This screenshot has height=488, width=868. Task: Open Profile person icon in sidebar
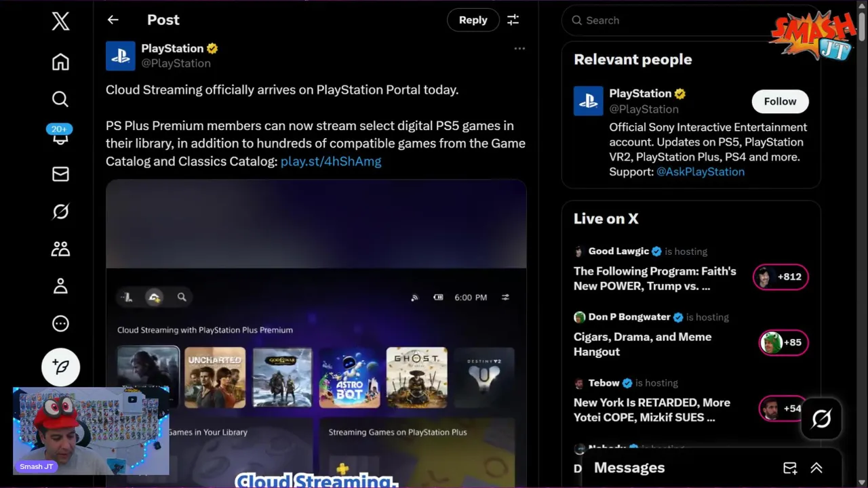pos(60,286)
